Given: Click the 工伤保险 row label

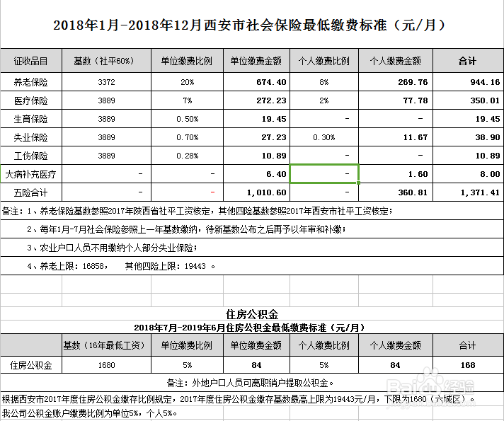Looking at the screenshot, I should pyautogui.click(x=31, y=156).
